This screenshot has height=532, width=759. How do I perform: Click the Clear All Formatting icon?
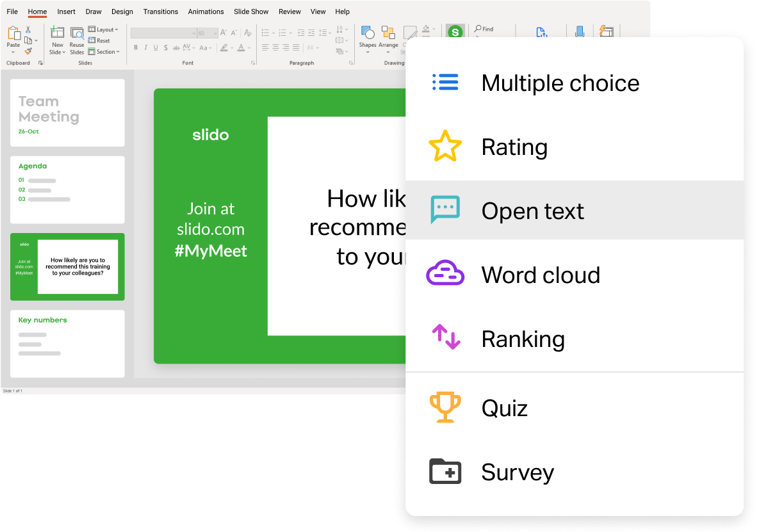click(247, 33)
